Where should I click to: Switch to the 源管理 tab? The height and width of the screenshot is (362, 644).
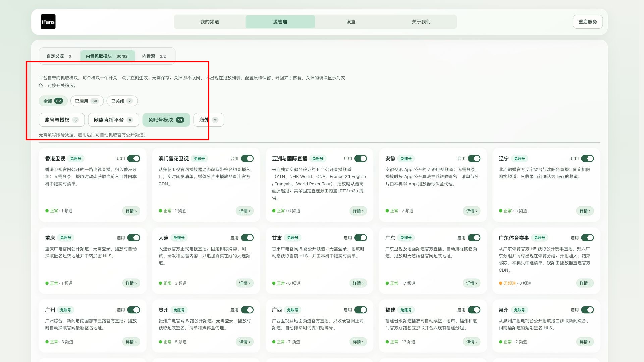[x=280, y=22]
